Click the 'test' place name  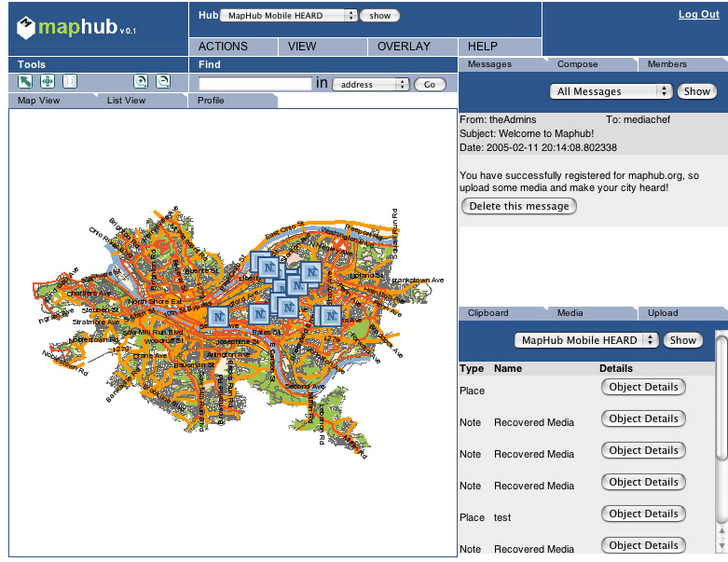[x=502, y=517]
